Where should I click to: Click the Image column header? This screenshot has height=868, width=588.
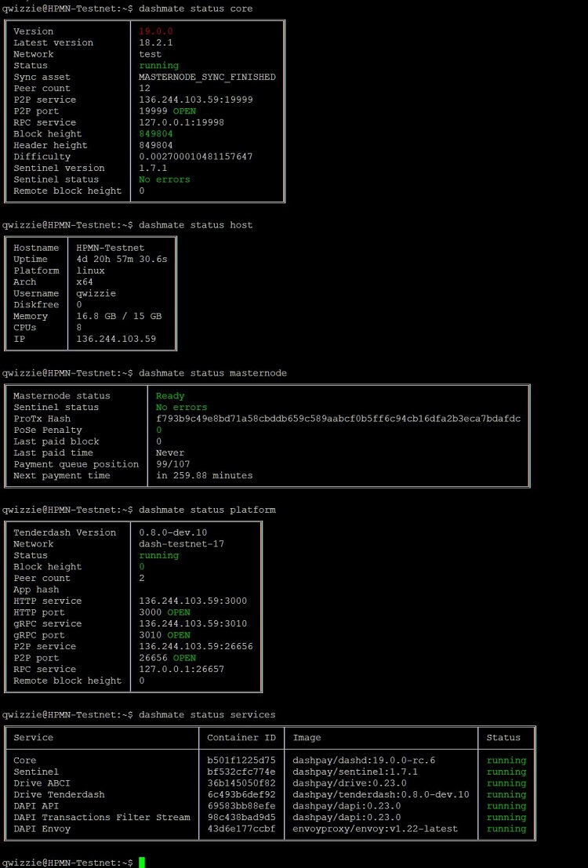[x=307, y=737]
